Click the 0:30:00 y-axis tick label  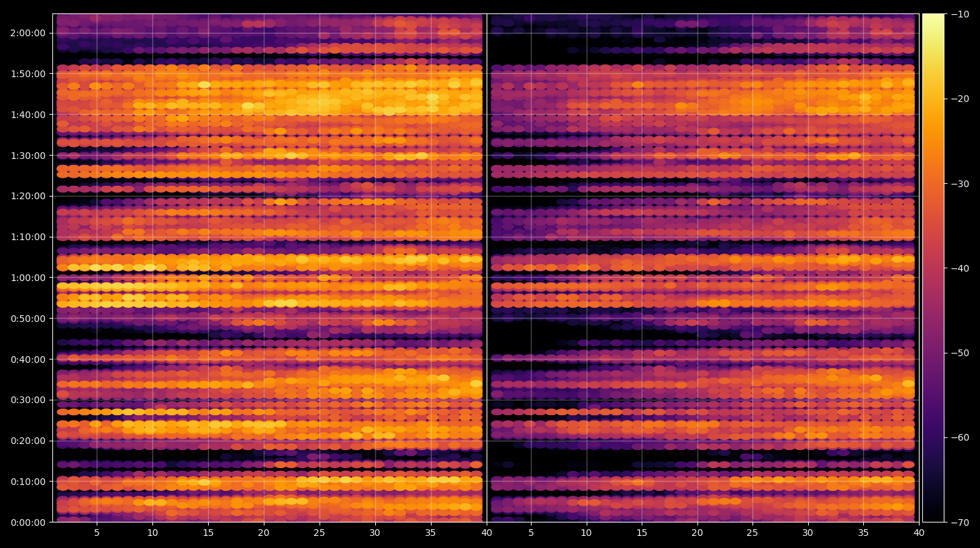(28, 400)
